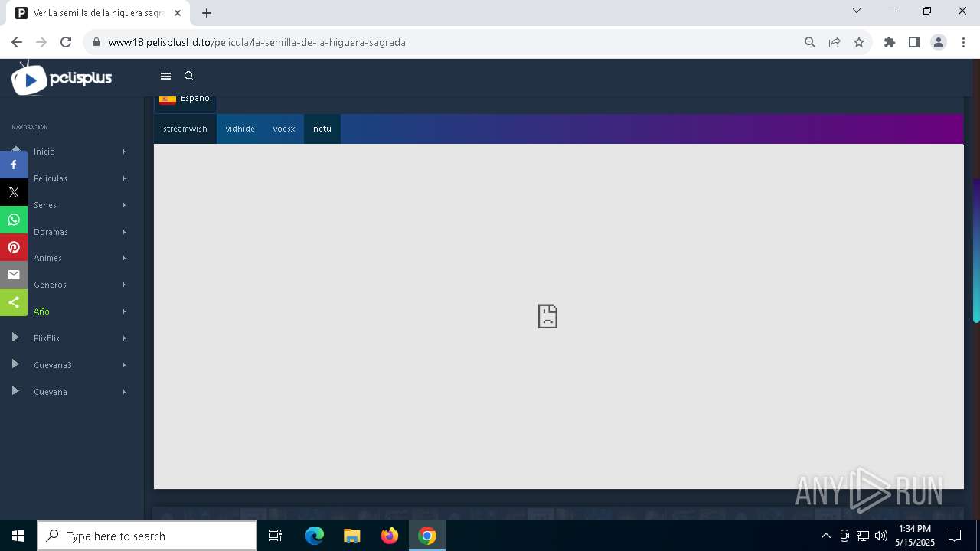980x551 pixels.
Task: Click the share this page icon
Action: pos(835,42)
